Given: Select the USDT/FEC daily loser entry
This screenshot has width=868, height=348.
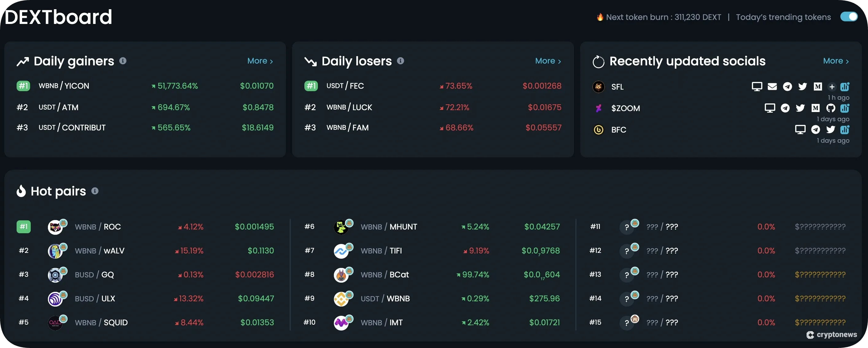Looking at the screenshot, I should tap(345, 86).
